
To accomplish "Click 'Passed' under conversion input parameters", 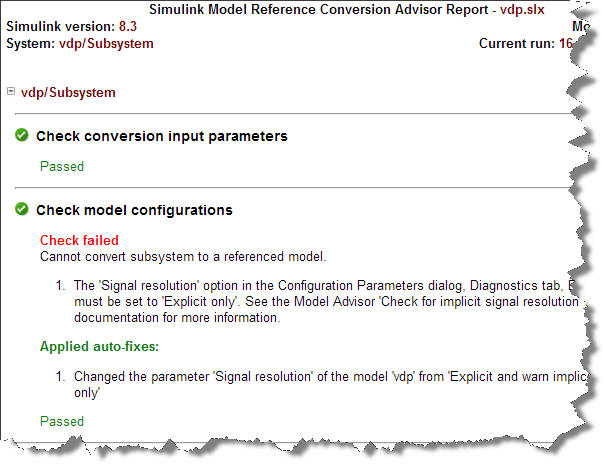I will [x=61, y=167].
